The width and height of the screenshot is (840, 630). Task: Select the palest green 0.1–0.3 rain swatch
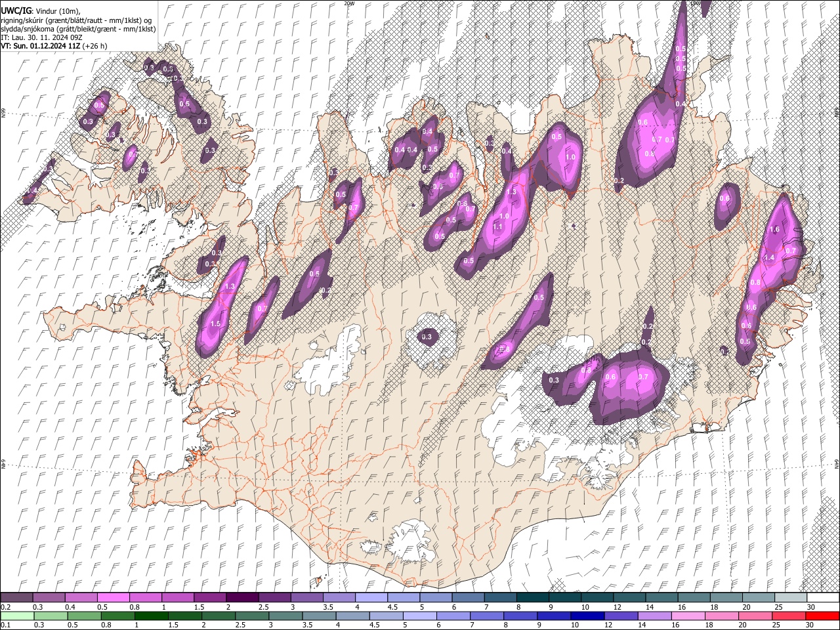click(x=17, y=616)
